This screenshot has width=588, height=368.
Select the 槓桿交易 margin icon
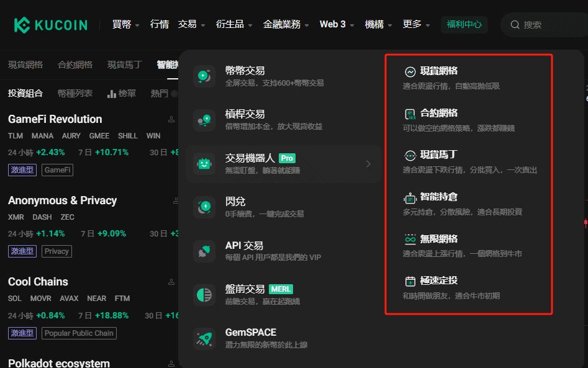(x=204, y=120)
